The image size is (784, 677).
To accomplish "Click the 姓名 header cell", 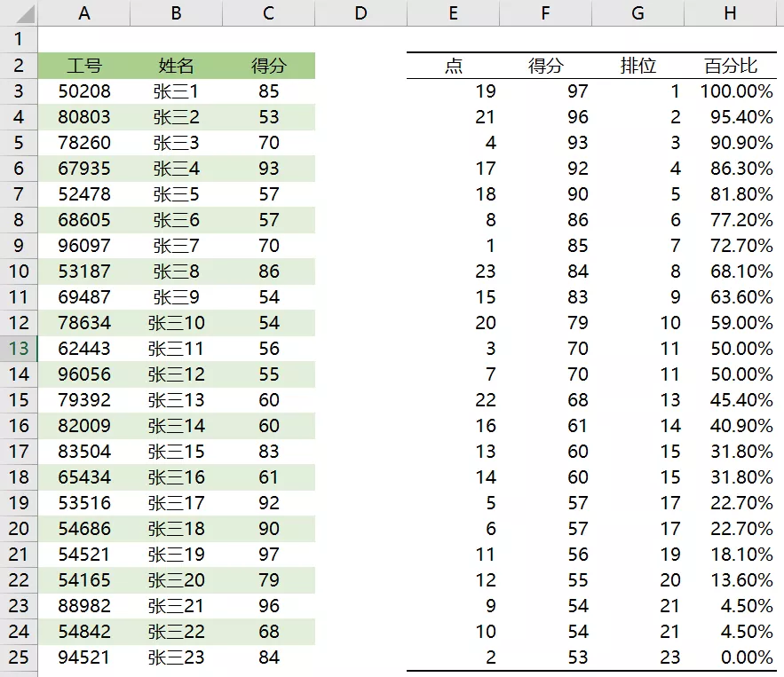I will (176, 66).
